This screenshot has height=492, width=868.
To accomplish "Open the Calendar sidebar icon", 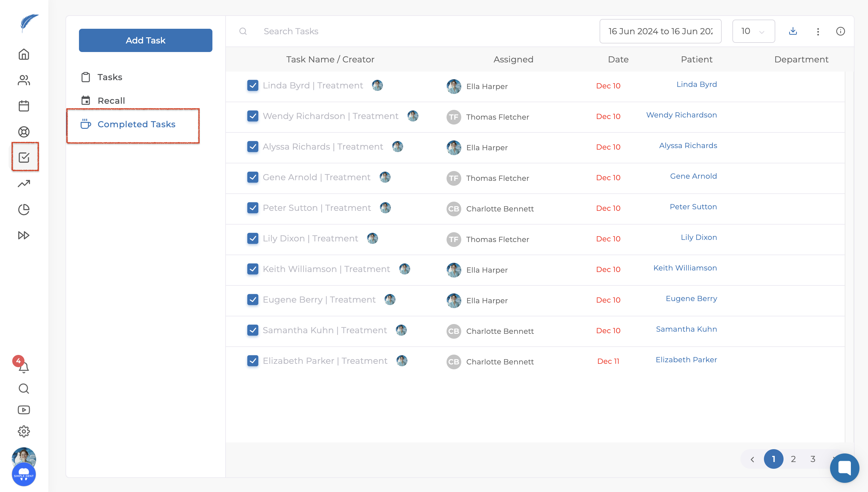I will 24,106.
